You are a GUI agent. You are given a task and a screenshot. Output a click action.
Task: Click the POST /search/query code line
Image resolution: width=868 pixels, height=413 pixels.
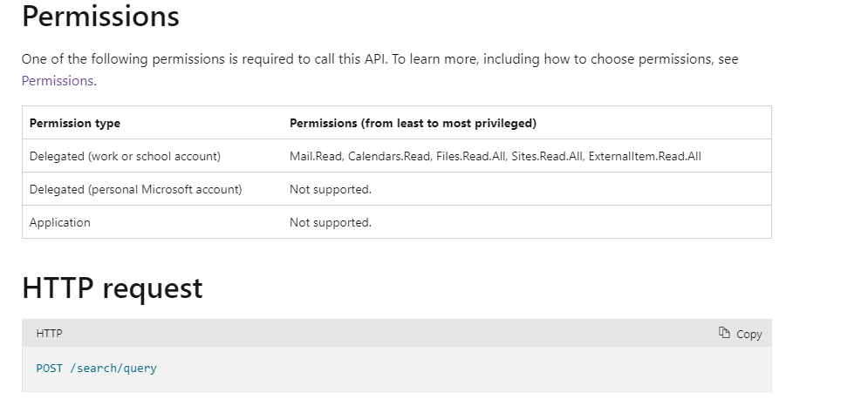coord(96,369)
